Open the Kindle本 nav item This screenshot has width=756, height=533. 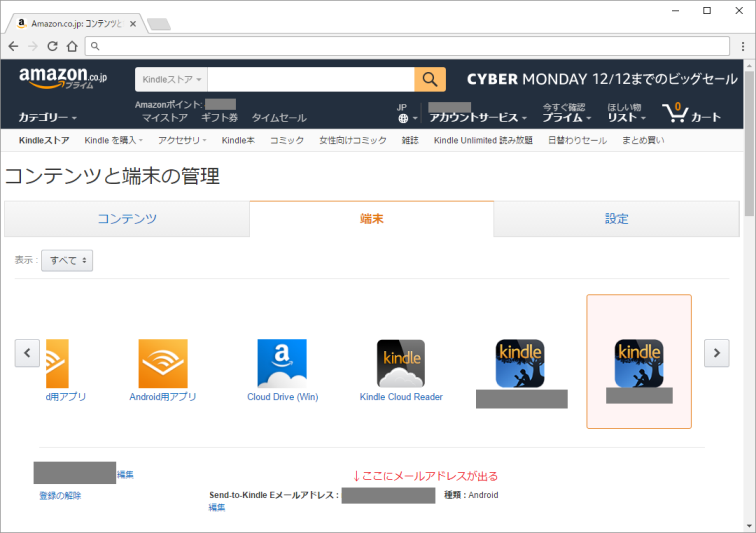[238, 140]
